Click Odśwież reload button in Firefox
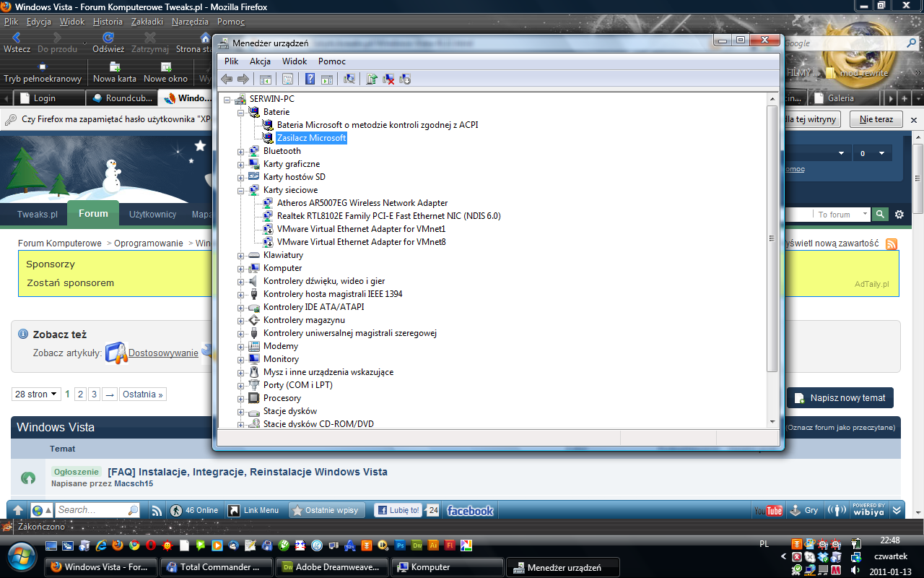 coord(108,43)
